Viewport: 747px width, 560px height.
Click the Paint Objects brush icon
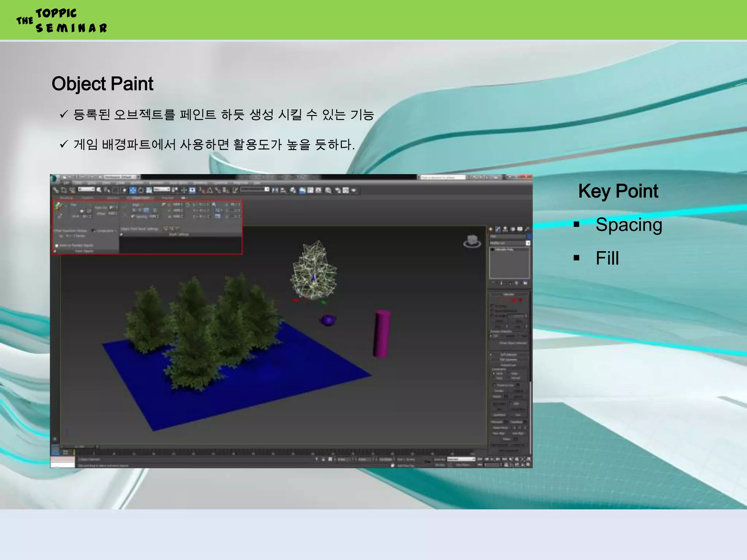(59, 206)
